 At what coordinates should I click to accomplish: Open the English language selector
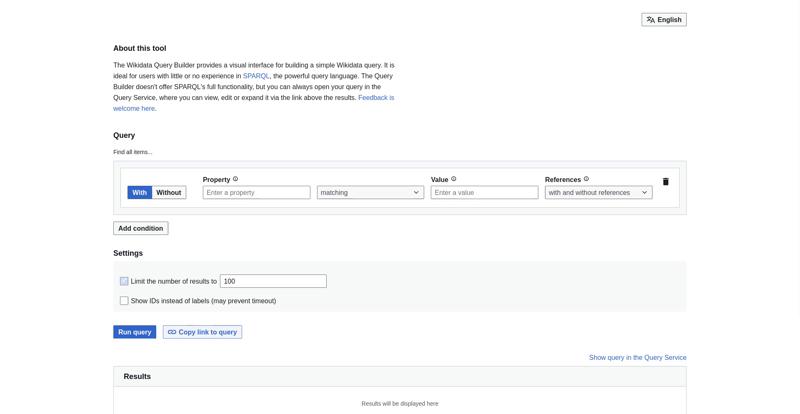pyautogui.click(x=664, y=19)
